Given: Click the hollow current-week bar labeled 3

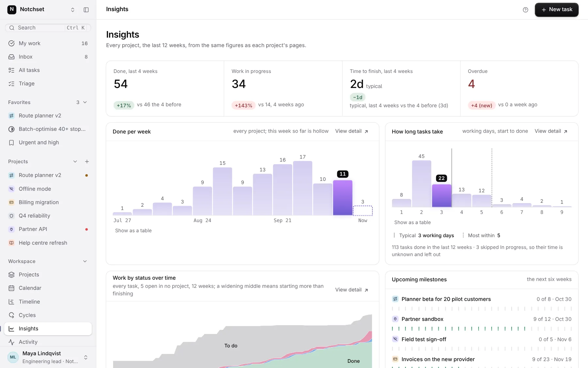Looking at the screenshot, I should click(x=363, y=211).
